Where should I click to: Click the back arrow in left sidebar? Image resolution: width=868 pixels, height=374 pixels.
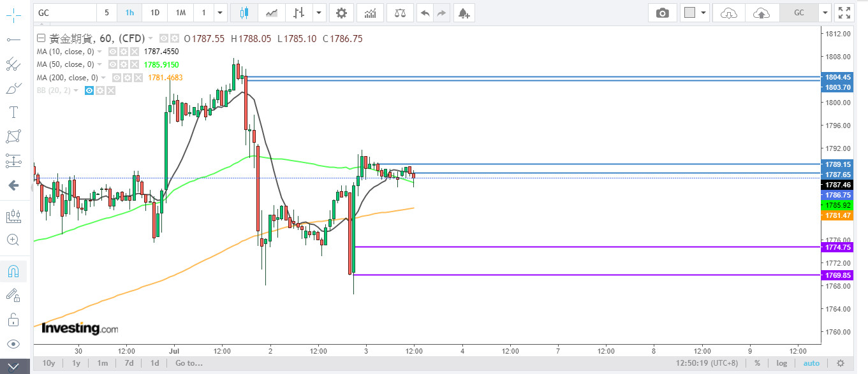13,185
